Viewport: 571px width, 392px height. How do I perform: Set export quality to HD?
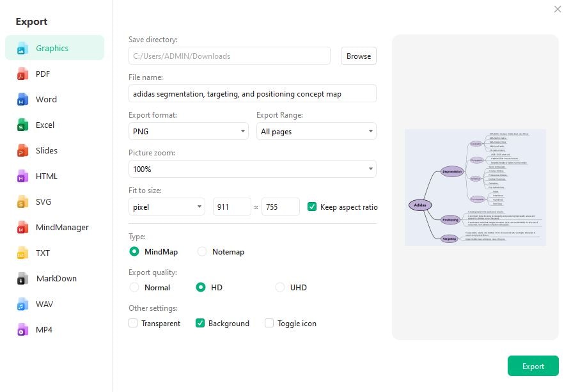(201, 287)
